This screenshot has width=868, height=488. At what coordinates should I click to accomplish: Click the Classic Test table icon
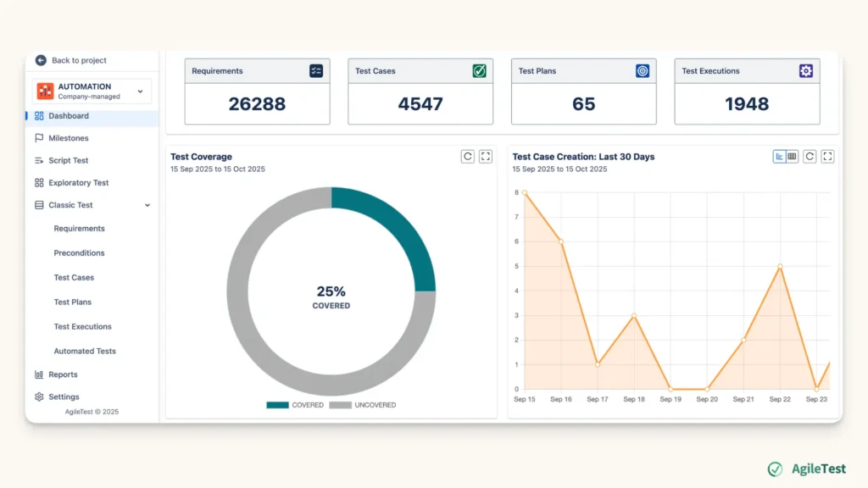[x=39, y=205]
